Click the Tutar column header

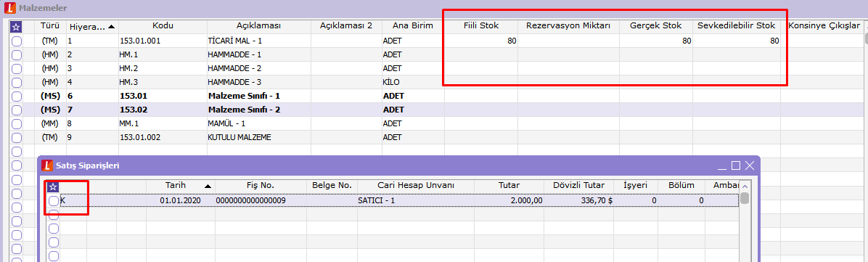[x=509, y=186]
